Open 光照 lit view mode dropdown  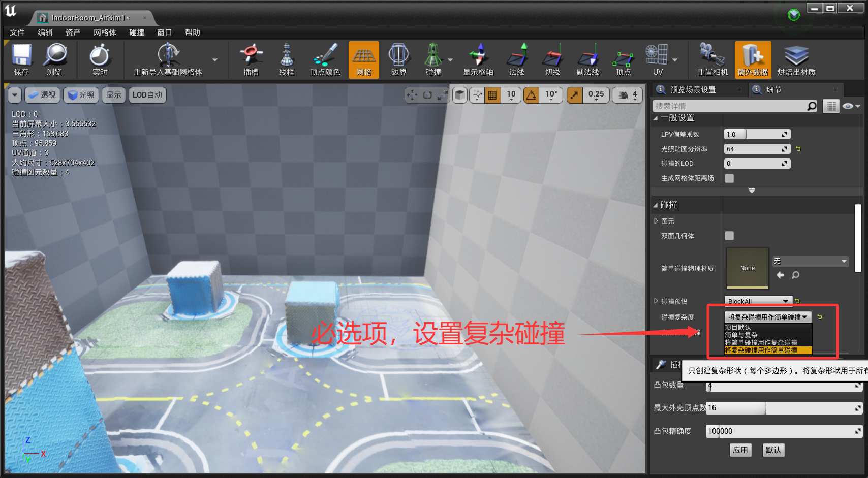coord(81,95)
